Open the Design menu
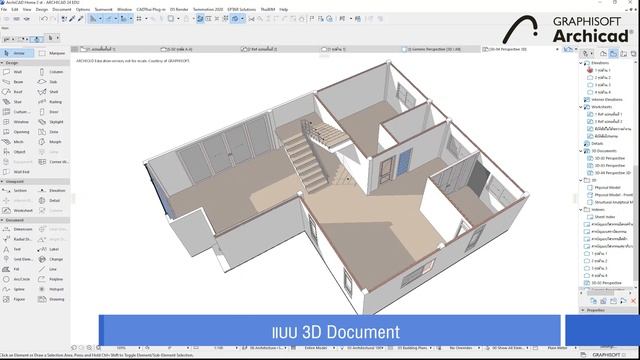This screenshot has height=360, width=640. click(x=42, y=9)
